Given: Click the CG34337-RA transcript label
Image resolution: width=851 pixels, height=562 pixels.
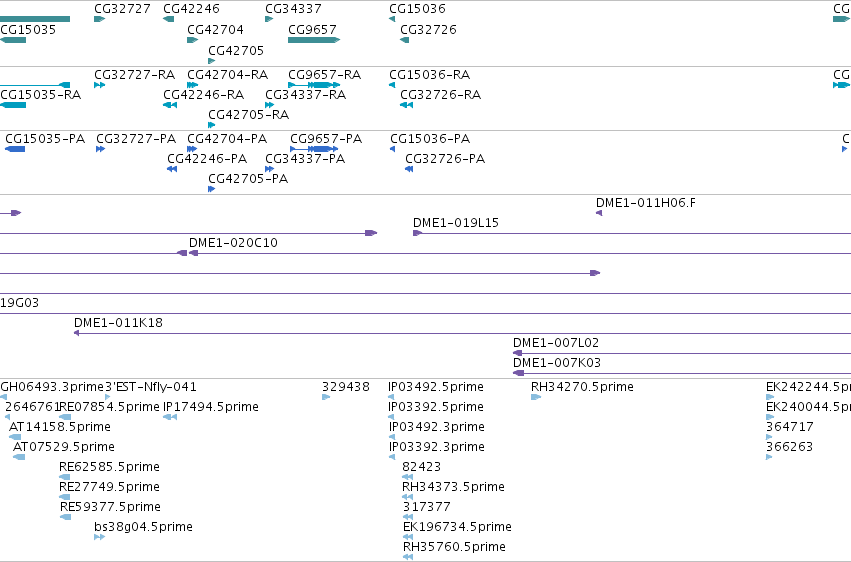Looking at the screenshot, I should coord(306,94).
